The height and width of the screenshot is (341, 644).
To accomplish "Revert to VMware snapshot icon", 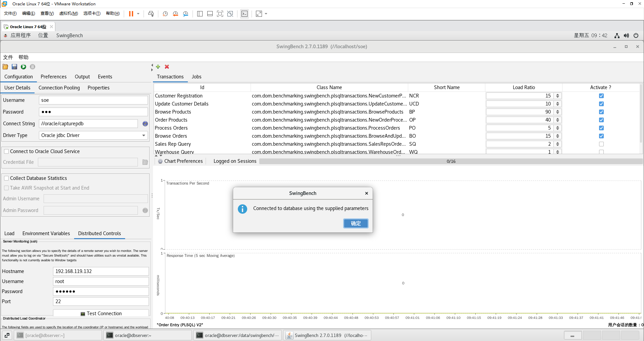I will [175, 14].
